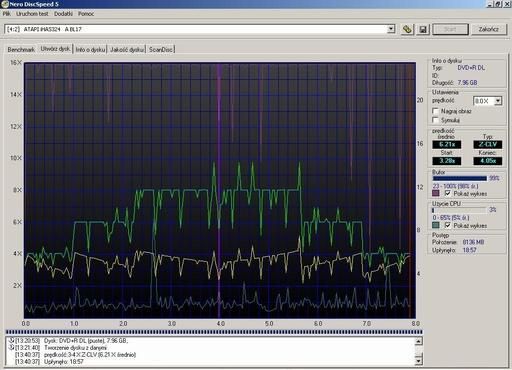This screenshot has width=512, height=370.
Task: Open the Uruchom test menu
Action: click(x=32, y=14)
